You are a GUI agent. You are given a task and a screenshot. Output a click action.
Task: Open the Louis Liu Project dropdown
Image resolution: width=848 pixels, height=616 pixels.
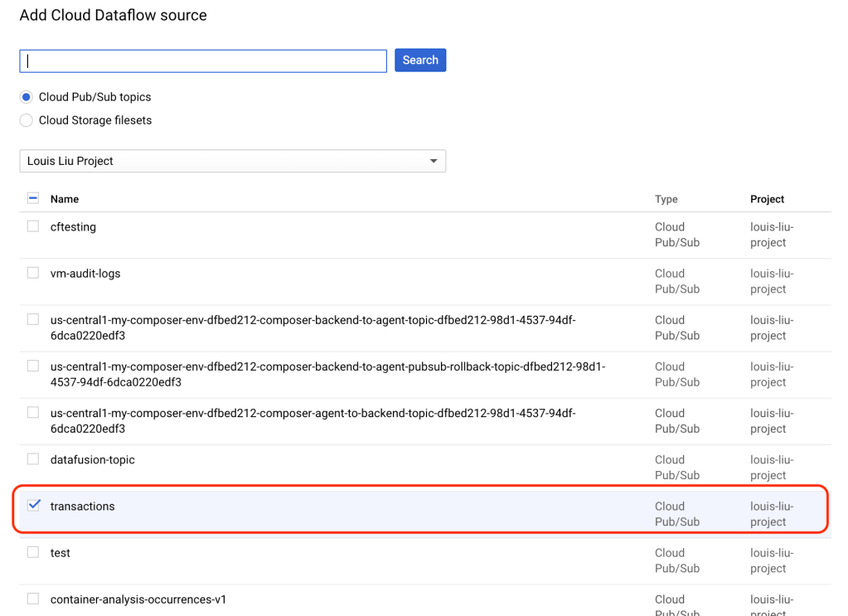coord(232,161)
